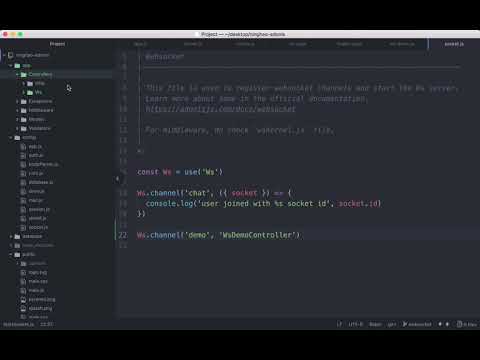The height and width of the screenshot is (360, 480).
Task: Click the project root repository icon
Action: coord(11,55)
